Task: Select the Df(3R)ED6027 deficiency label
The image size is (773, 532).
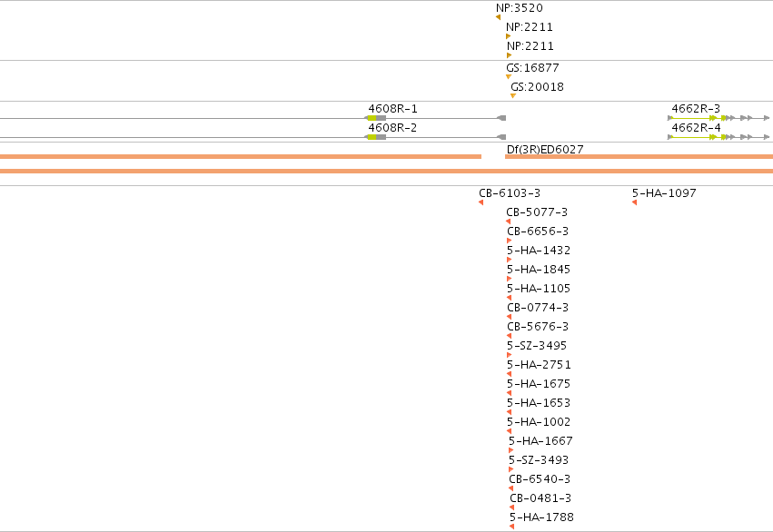Action: pyautogui.click(x=545, y=149)
